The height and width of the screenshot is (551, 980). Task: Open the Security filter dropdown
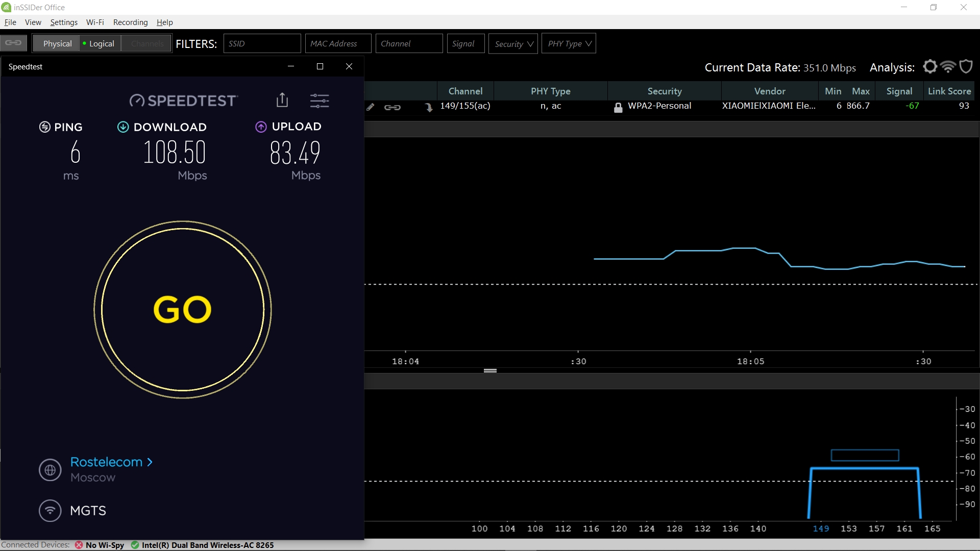(513, 43)
